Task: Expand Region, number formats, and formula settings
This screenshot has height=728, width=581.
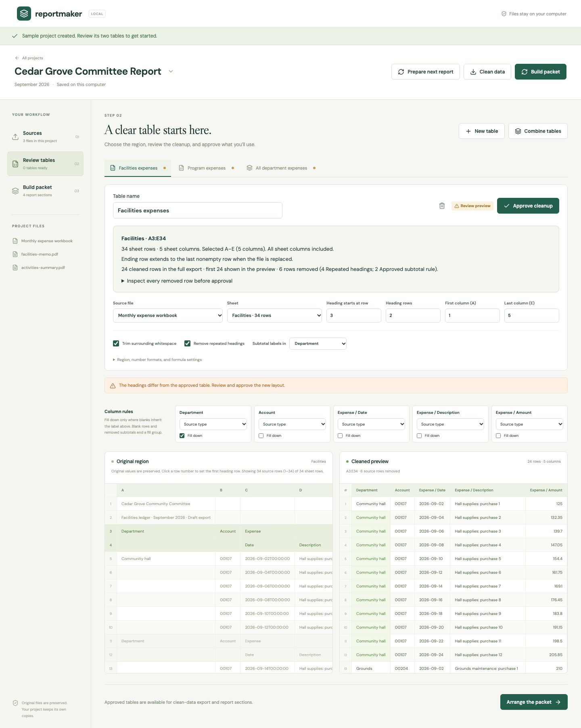Action: pyautogui.click(x=157, y=360)
